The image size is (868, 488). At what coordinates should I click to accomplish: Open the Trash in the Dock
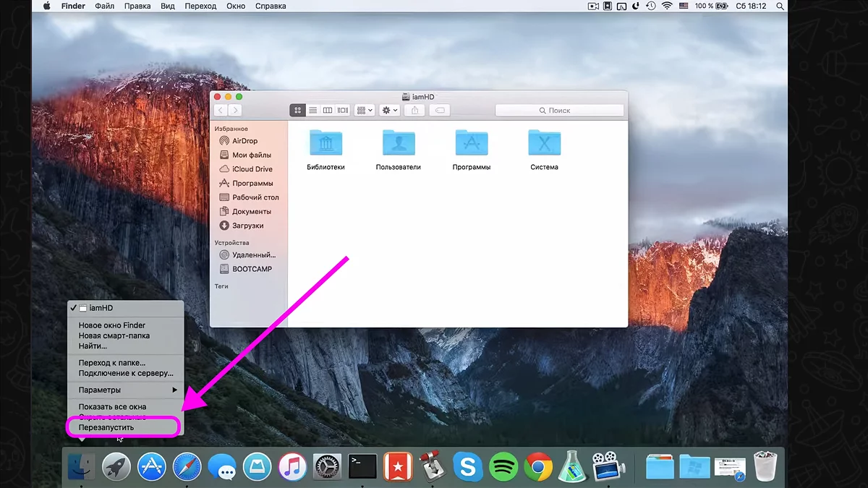click(x=765, y=466)
